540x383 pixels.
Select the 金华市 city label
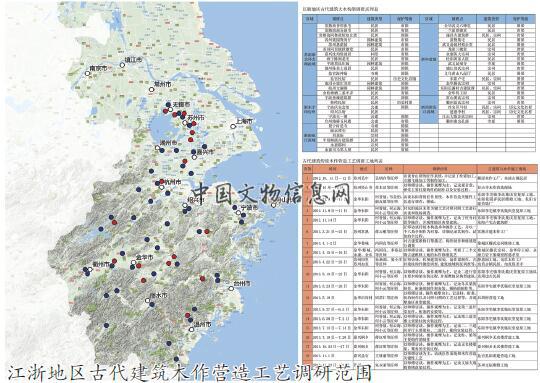[x=145, y=257]
